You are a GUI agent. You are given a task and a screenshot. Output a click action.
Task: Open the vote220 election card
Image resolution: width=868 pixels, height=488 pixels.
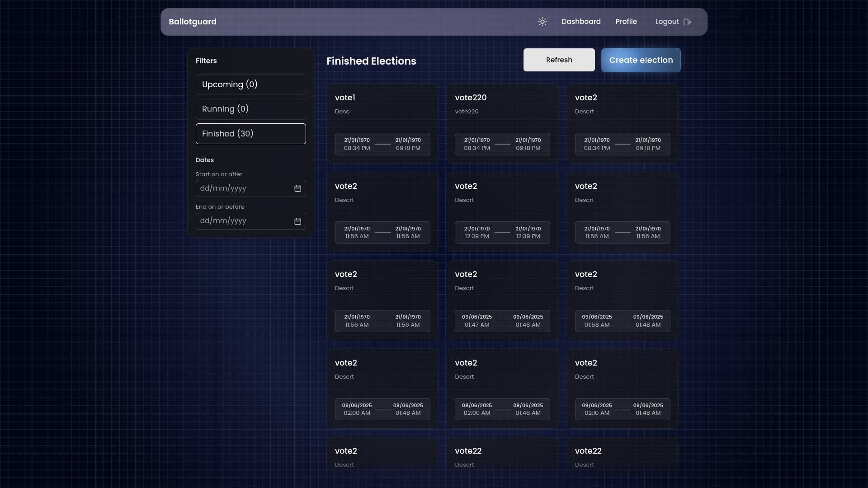[x=502, y=122]
